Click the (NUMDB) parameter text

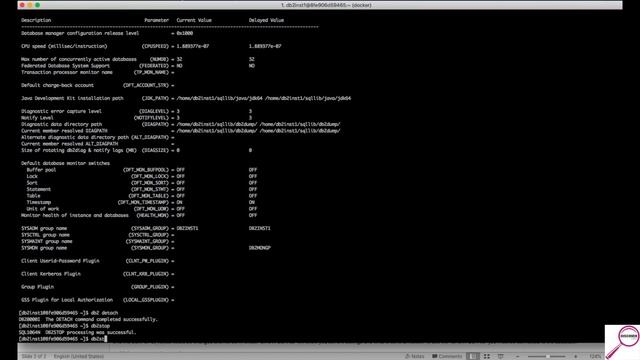159,59
